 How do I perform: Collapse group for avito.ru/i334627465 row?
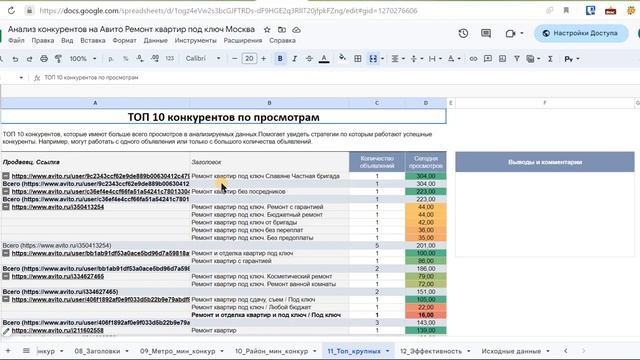(x=6, y=276)
